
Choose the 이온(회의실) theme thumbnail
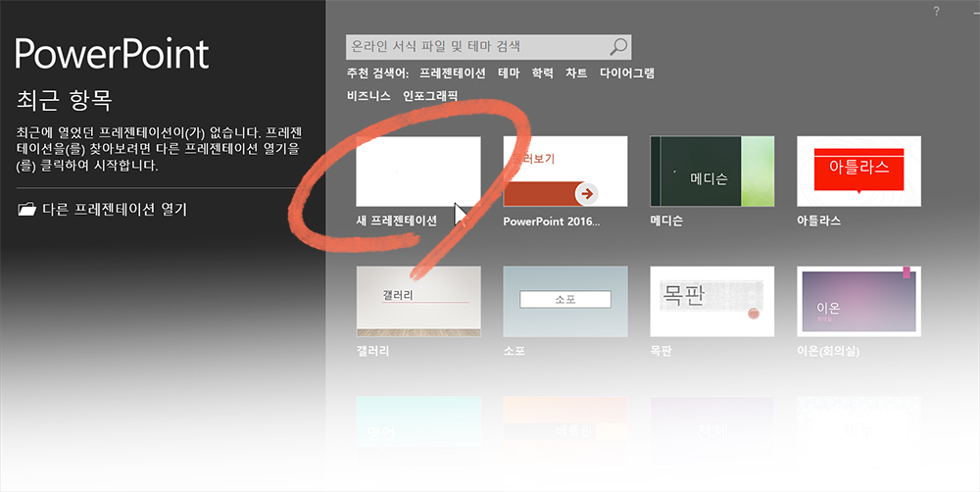[858, 301]
